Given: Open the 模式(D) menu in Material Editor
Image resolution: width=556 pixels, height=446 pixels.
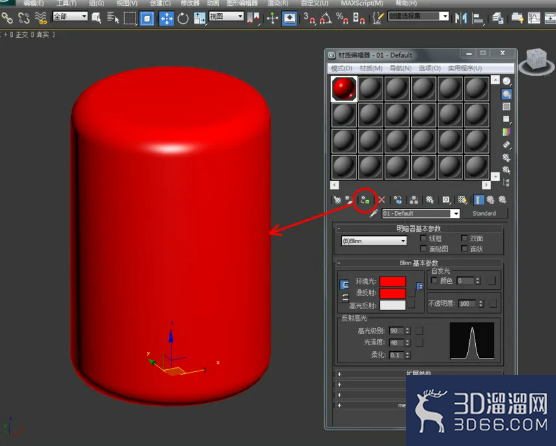Looking at the screenshot, I should pos(341,68).
